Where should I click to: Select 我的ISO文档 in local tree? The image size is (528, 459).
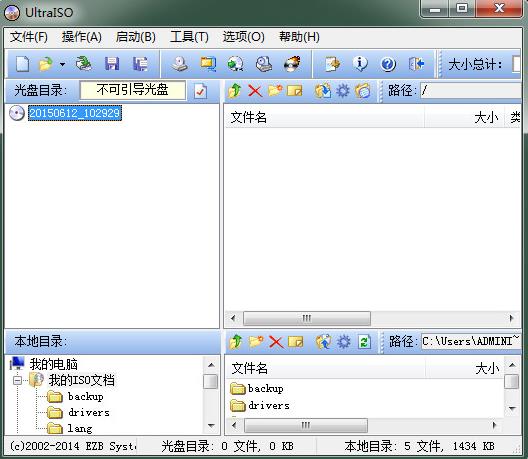coord(81,380)
